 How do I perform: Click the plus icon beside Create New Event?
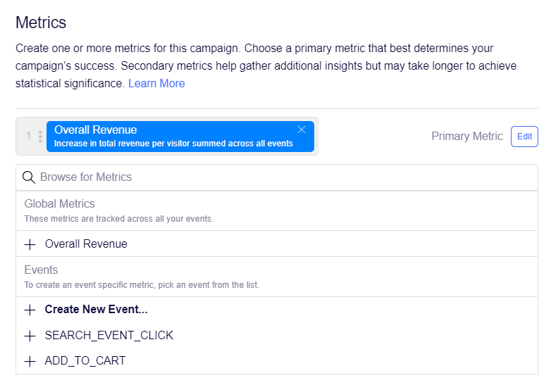(x=30, y=310)
